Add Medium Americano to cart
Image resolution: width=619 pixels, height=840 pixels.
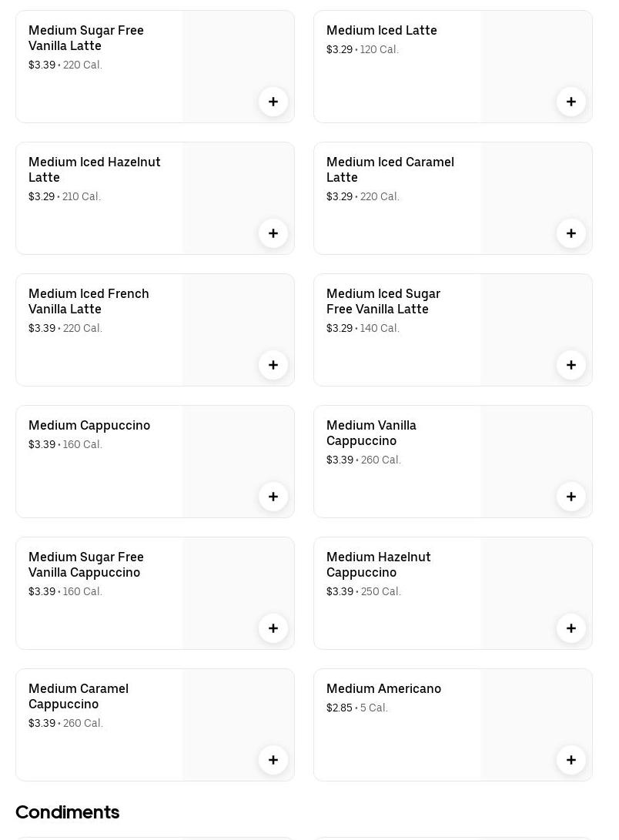click(571, 760)
